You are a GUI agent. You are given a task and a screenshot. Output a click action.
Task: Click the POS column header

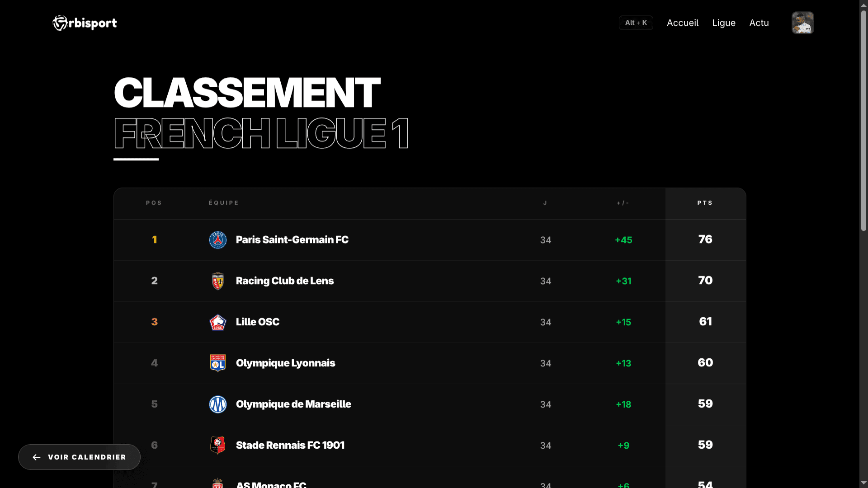click(x=154, y=203)
